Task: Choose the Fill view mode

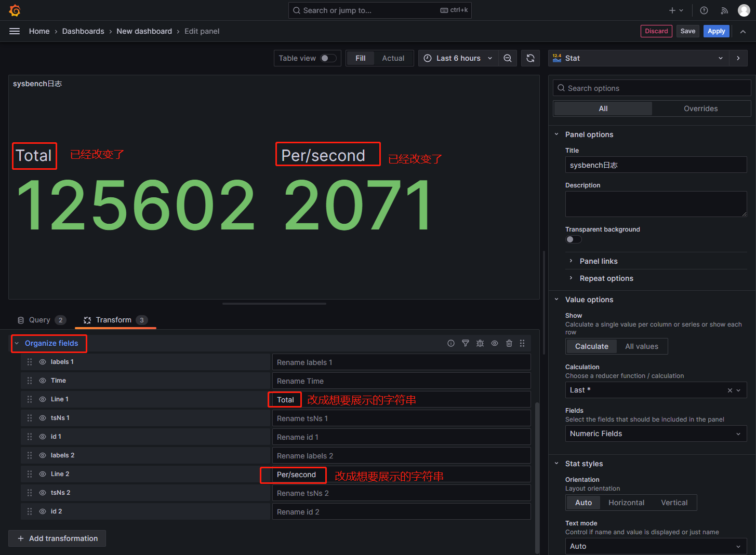Action: (x=361, y=58)
